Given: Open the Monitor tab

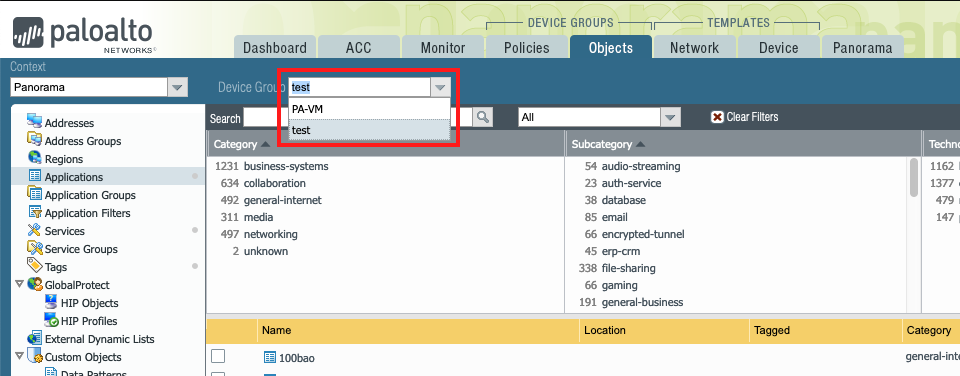Looking at the screenshot, I should tap(443, 48).
